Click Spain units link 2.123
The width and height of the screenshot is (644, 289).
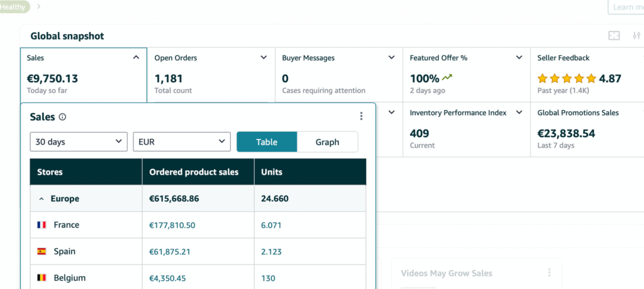272,251
